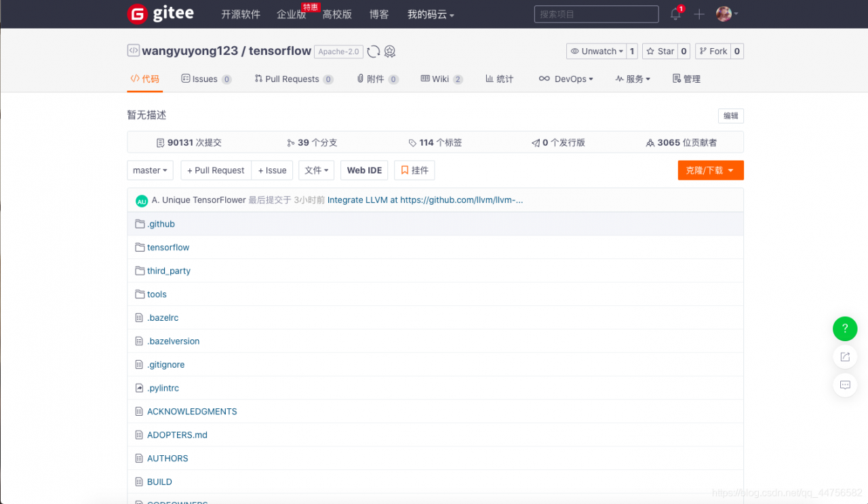The height and width of the screenshot is (504, 868).
Task: Open the feedback chat icon on the right
Action: point(844,385)
